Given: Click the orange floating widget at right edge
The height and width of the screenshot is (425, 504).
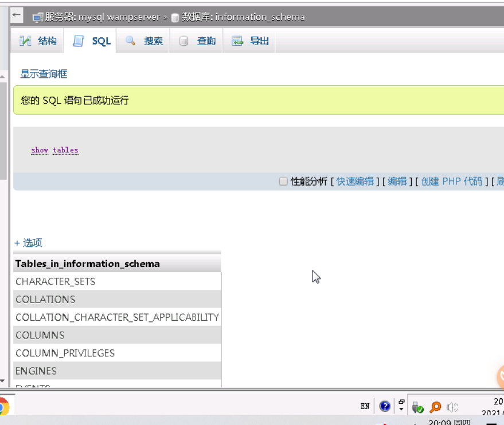Looking at the screenshot, I should coord(501,377).
